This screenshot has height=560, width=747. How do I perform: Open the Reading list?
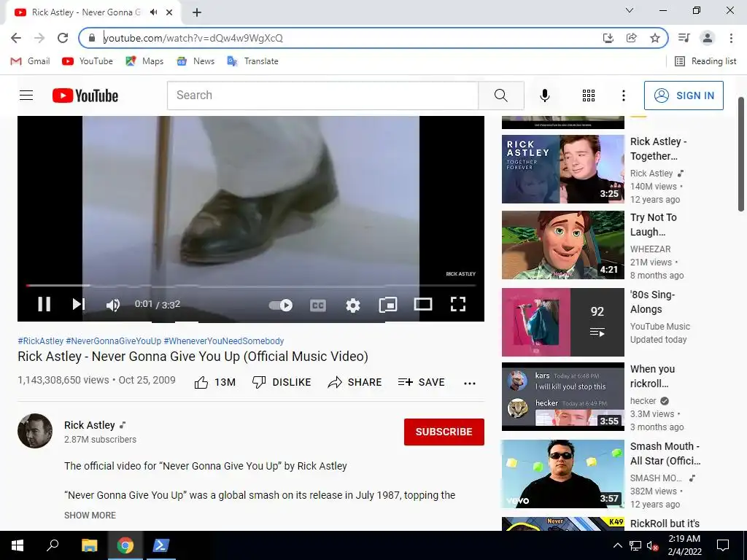pos(705,61)
